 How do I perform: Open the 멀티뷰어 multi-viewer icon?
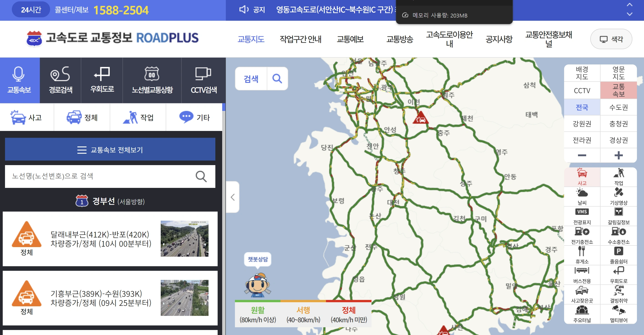click(618, 314)
